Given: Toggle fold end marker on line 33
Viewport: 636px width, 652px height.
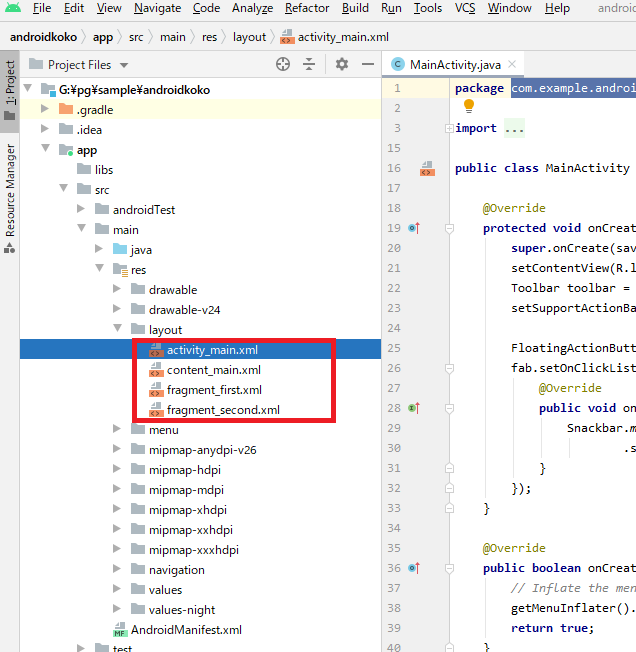Looking at the screenshot, I should click(449, 508).
